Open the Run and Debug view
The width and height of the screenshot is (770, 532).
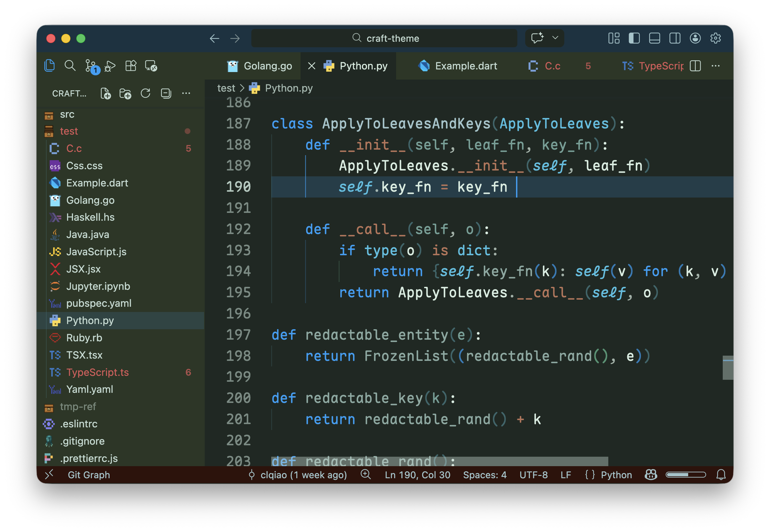(110, 66)
